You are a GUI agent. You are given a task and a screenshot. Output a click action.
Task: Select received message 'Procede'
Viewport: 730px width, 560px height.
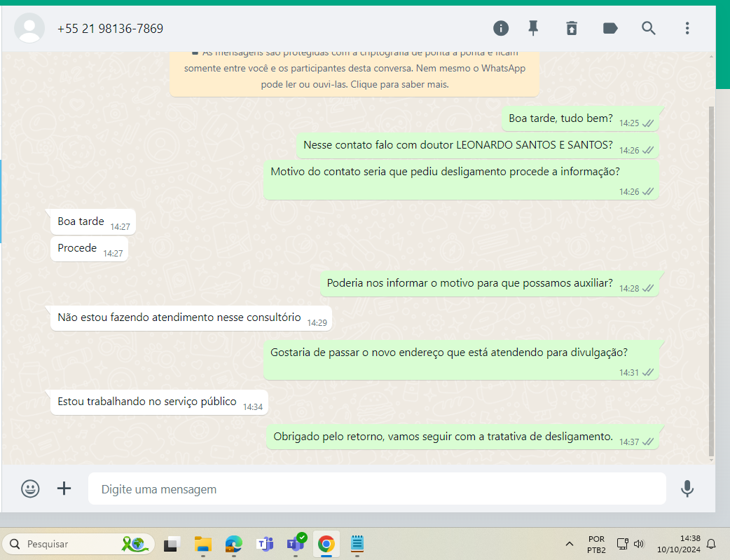89,249
